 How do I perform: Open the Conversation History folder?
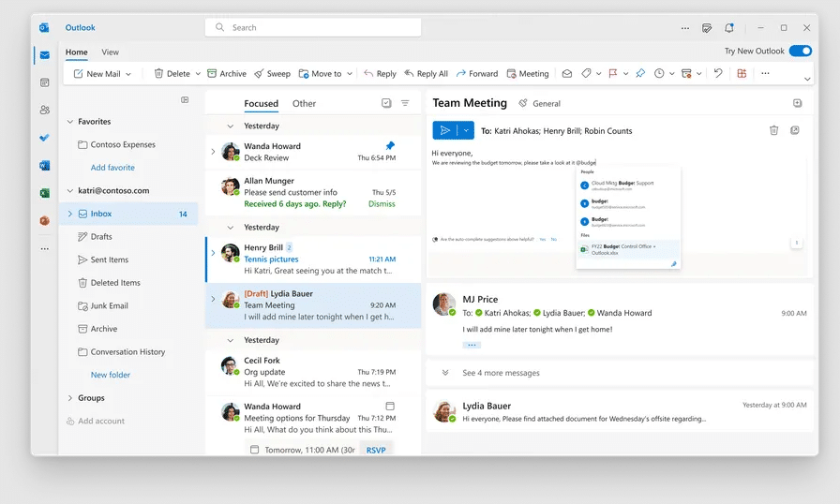tap(128, 351)
